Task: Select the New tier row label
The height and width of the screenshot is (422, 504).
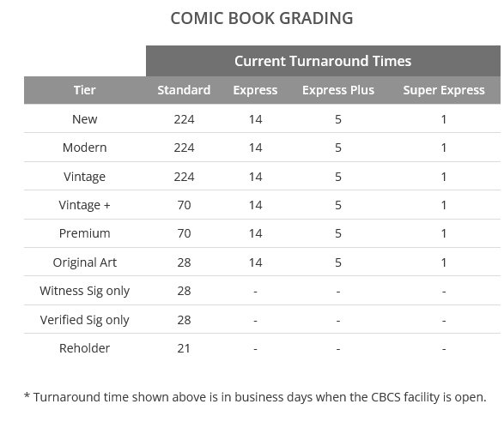Action: coord(84,119)
